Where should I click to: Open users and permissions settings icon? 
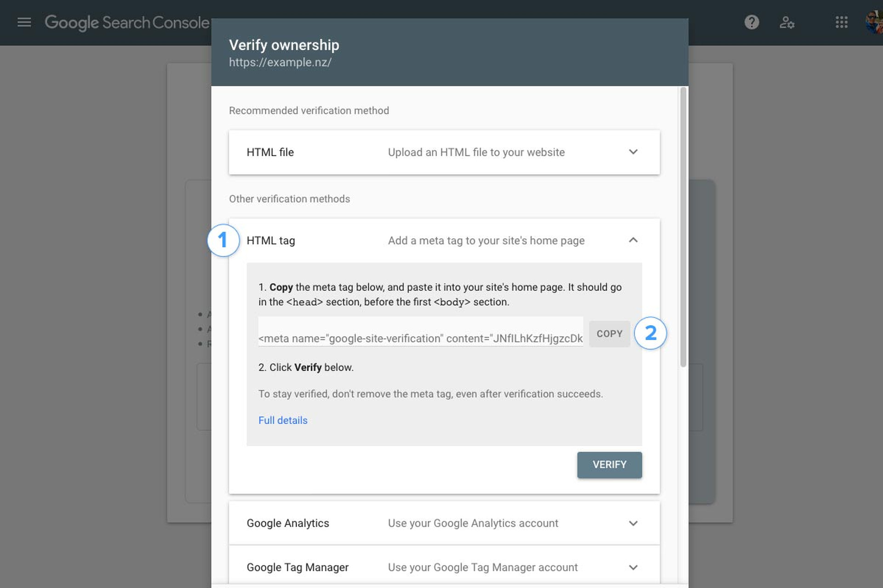[786, 22]
